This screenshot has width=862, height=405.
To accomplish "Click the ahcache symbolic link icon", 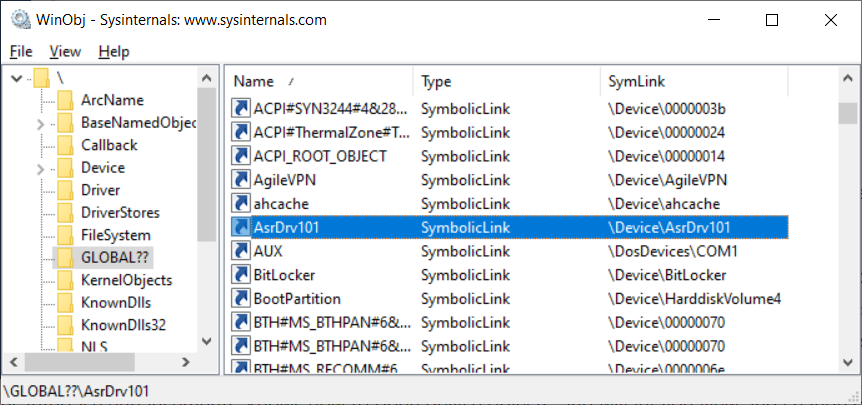I will click(x=241, y=203).
